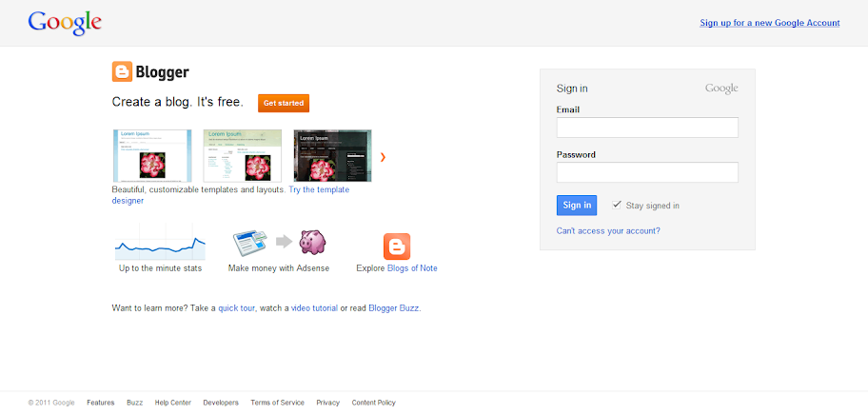Select the green template thumbnail
Screen dimensions: 868x414
click(243, 155)
